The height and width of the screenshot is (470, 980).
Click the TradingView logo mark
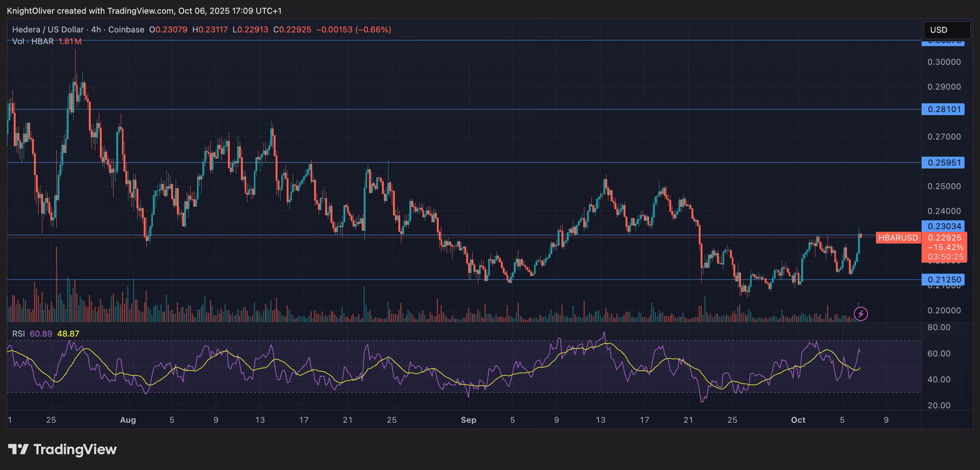coord(18,449)
